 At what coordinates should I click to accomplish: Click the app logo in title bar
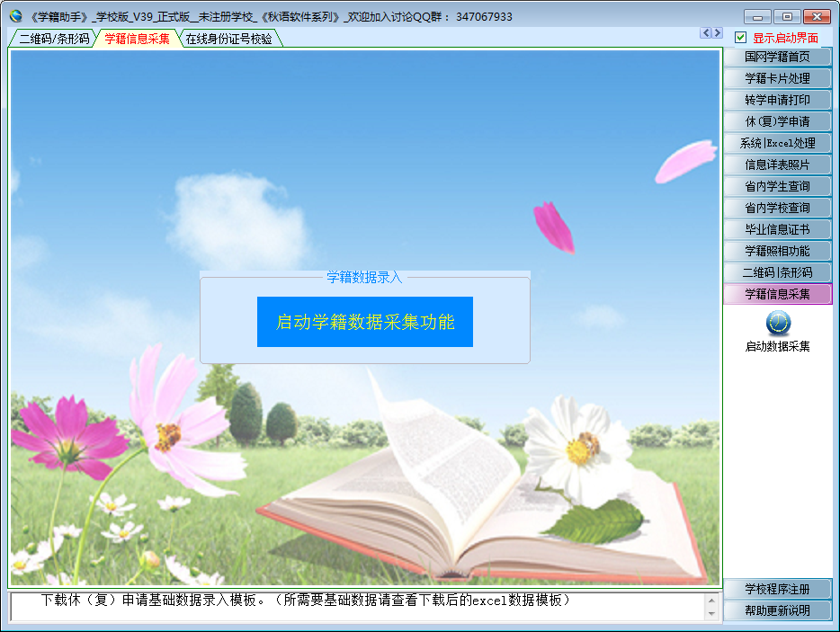(x=15, y=16)
